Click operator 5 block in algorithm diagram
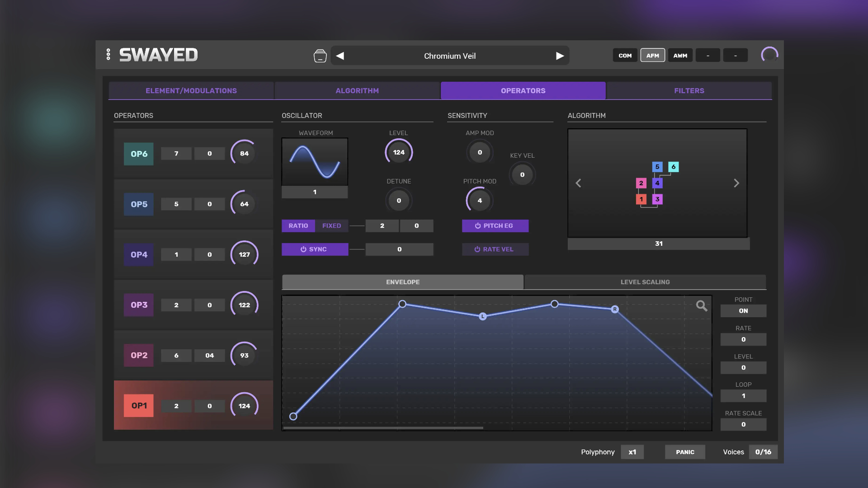 [x=657, y=167]
